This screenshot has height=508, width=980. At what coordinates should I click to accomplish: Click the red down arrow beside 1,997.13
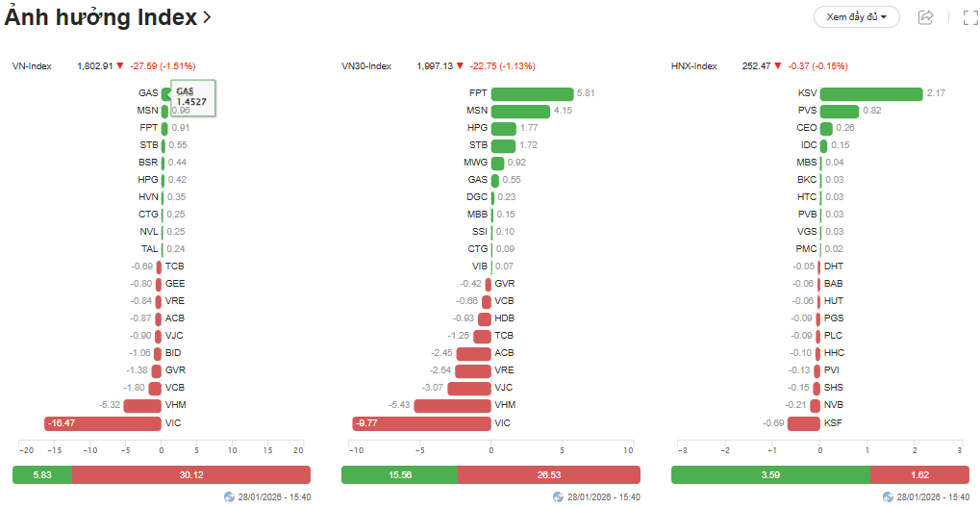460,66
